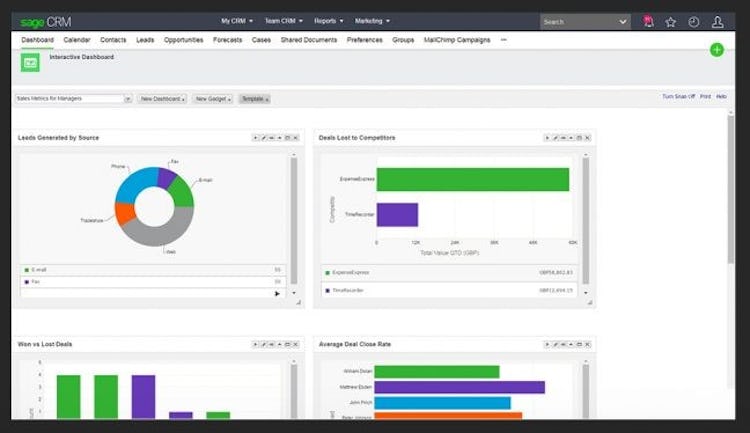750x433 pixels.
Task: Click first arrow icon on Leads Generated gadget
Action: (x=255, y=138)
